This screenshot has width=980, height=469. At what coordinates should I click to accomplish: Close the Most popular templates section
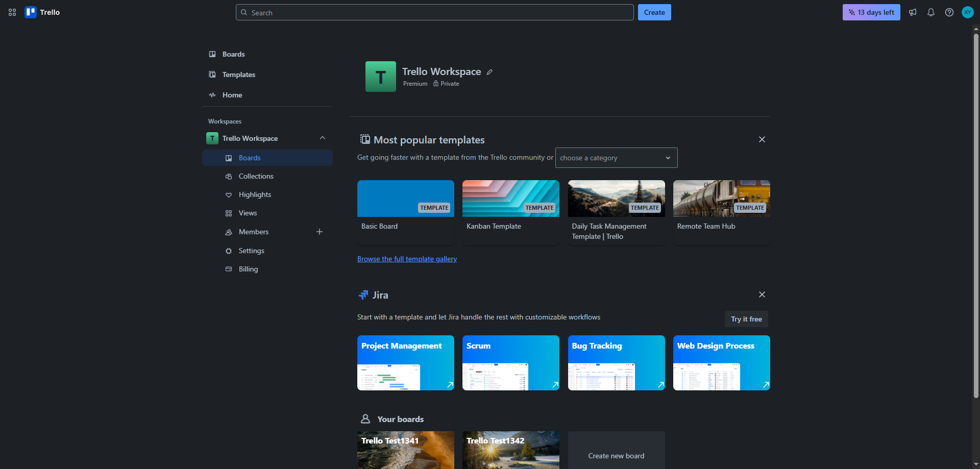click(x=762, y=139)
